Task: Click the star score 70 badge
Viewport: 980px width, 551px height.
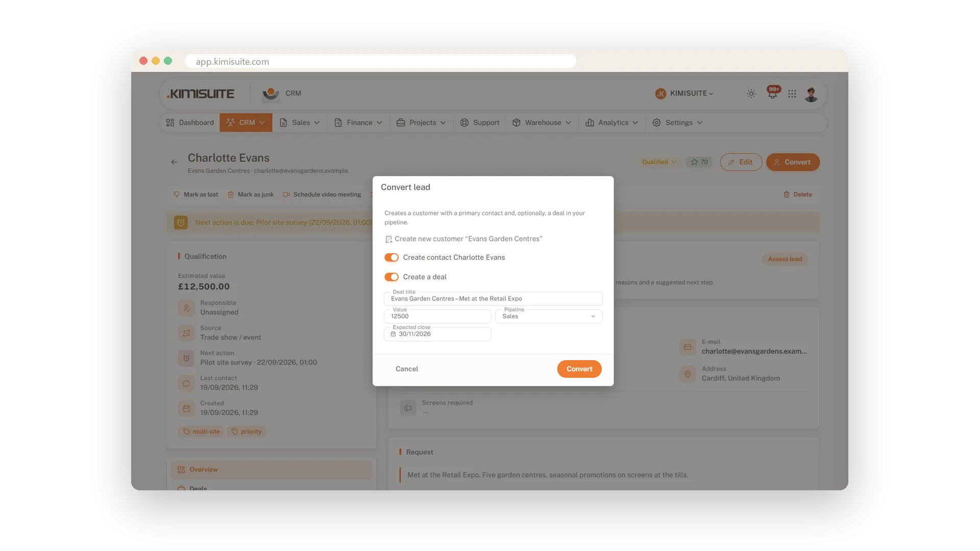Action: click(699, 162)
